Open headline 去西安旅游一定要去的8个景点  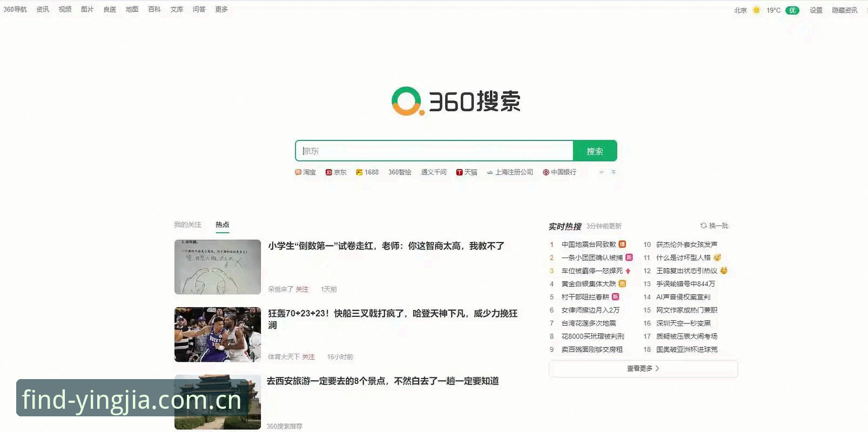coord(383,381)
